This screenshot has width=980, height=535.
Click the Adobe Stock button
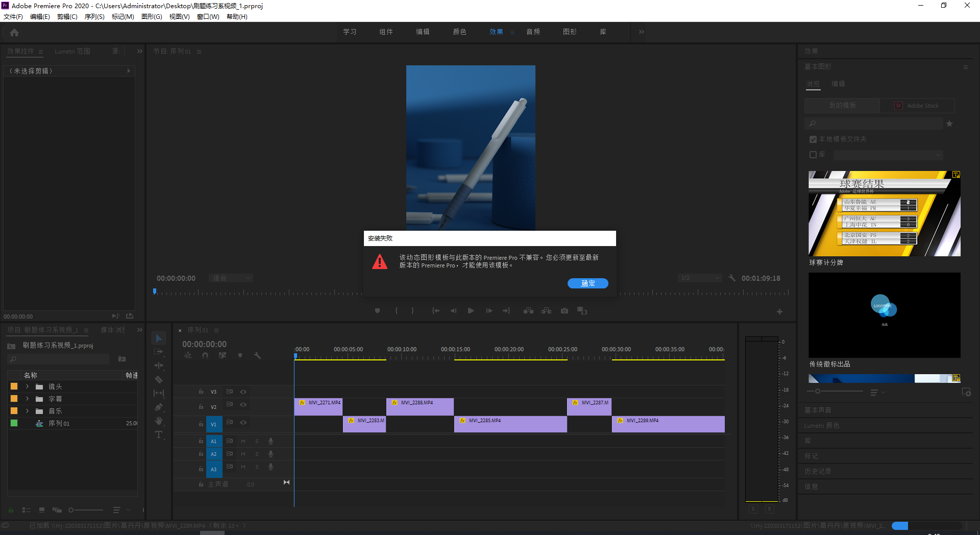coord(917,106)
